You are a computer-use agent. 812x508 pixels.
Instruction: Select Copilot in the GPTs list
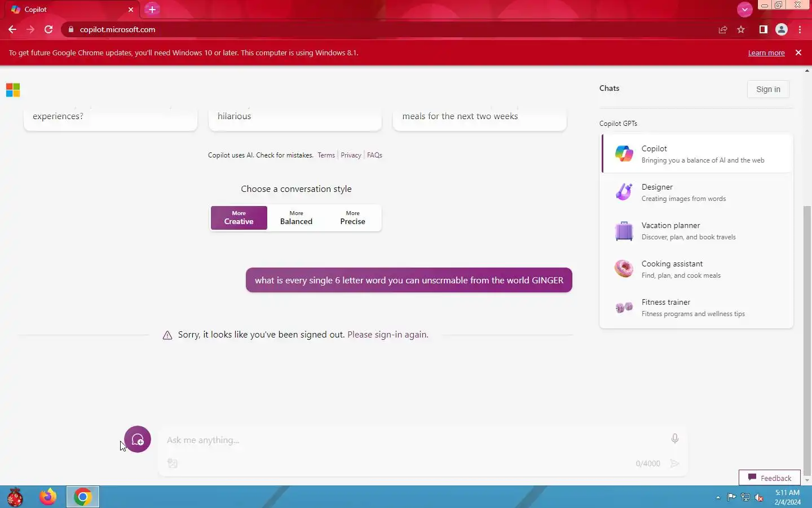coord(697,154)
